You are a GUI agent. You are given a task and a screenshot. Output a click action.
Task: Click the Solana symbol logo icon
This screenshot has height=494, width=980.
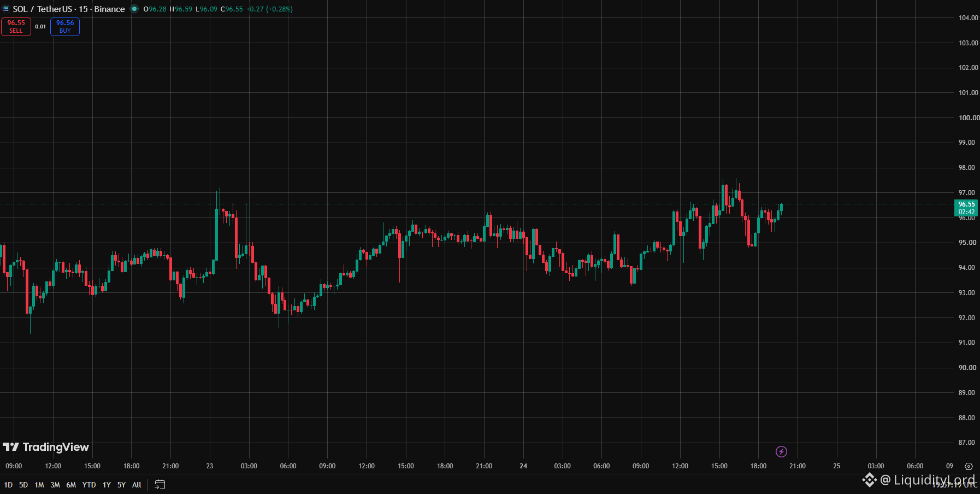(6, 9)
